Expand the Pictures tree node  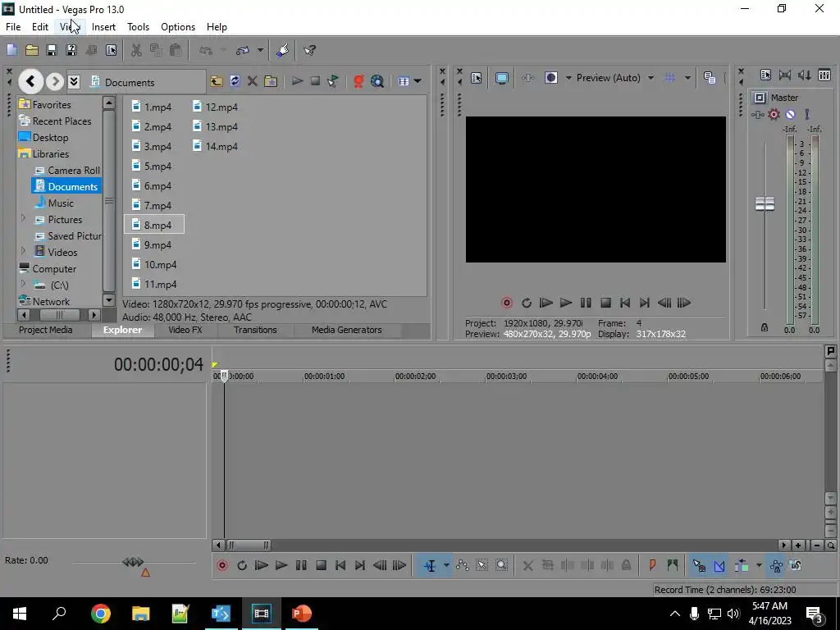(23, 218)
